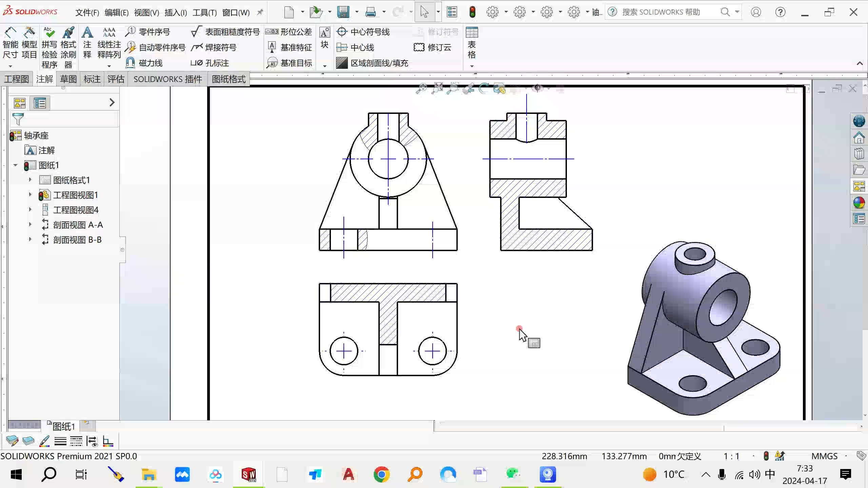Expand 剖面视图 B-B tree node
868x488 pixels.
(x=30, y=239)
